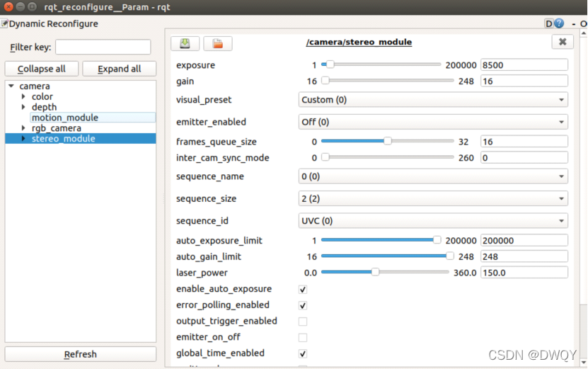The height and width of the screenshot is (369, 588).
Task: Open the emitter_enabled dropdown
Action: point(433,122)
